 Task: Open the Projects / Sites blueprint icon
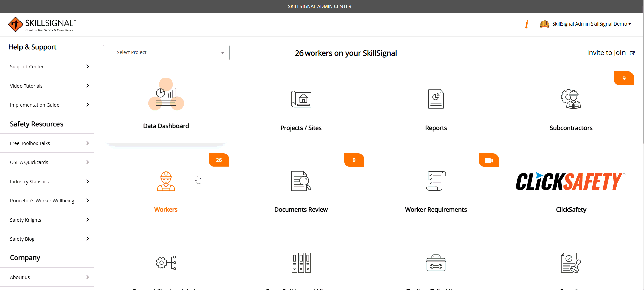301,99
